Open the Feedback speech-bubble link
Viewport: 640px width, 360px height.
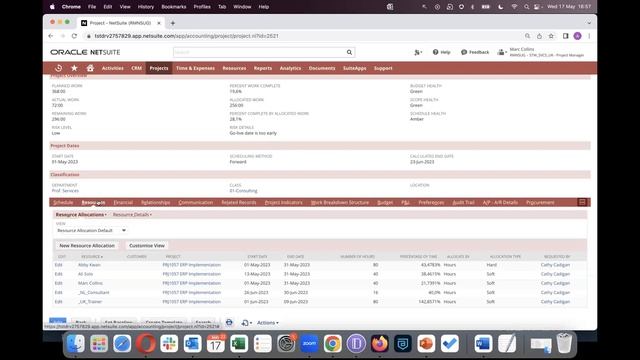(x=475, y=52)
